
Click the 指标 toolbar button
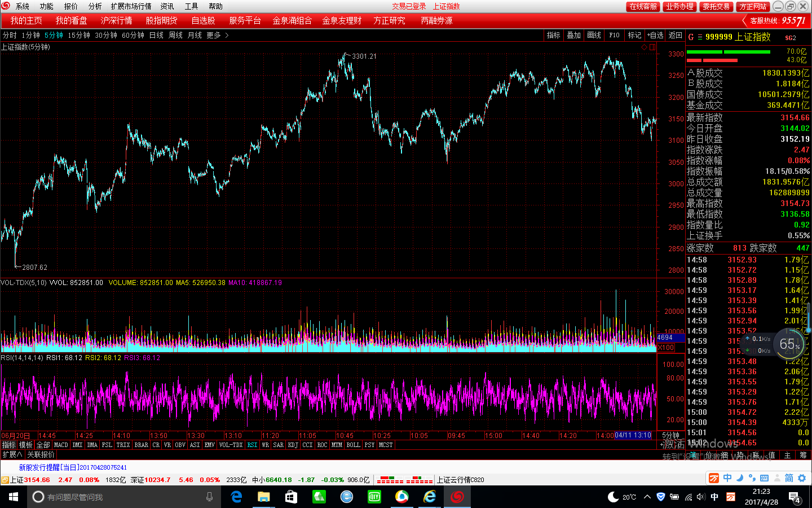[x=554, y=35]
